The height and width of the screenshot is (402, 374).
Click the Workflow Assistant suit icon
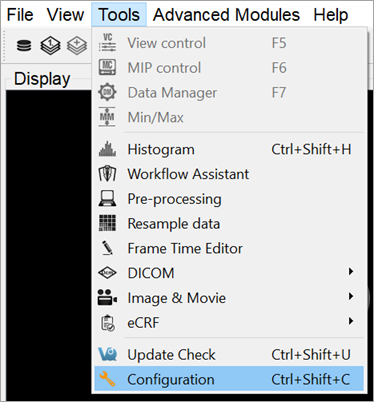(107, 174)
